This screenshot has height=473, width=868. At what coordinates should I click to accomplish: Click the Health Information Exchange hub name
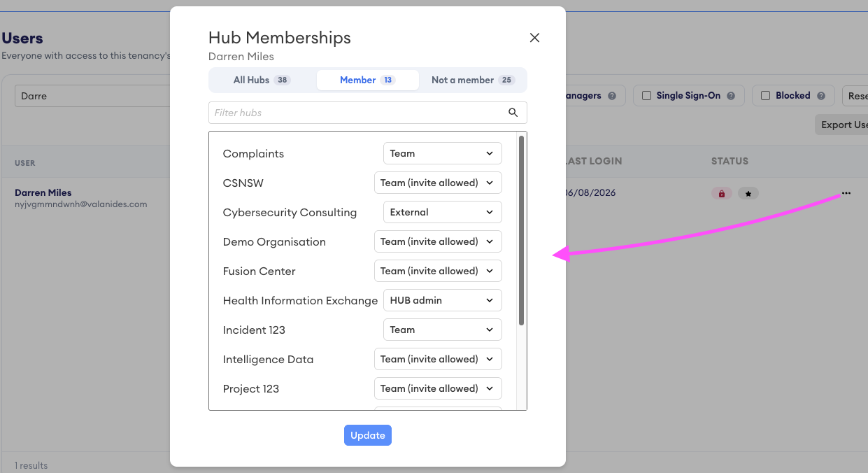pyautogui.click(x=300, y=301)
